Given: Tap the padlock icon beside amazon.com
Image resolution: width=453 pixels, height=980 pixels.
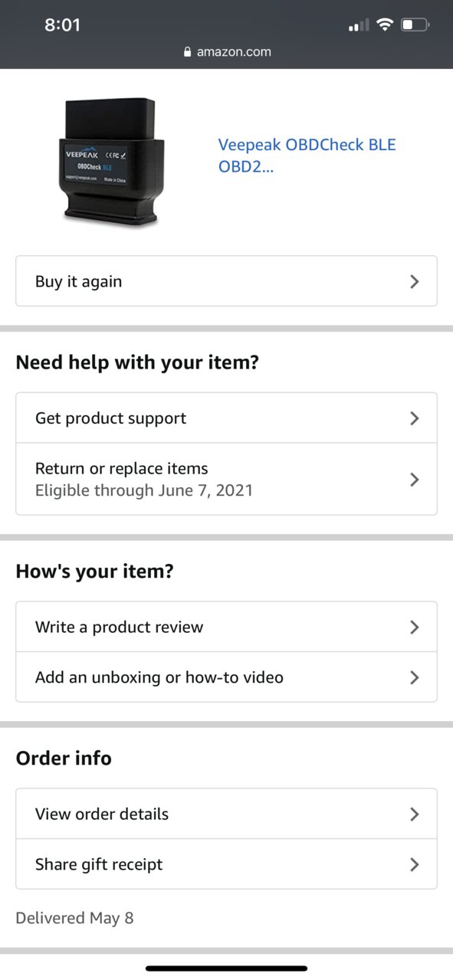Looking at the screenshot, I should tap(187, 52).
